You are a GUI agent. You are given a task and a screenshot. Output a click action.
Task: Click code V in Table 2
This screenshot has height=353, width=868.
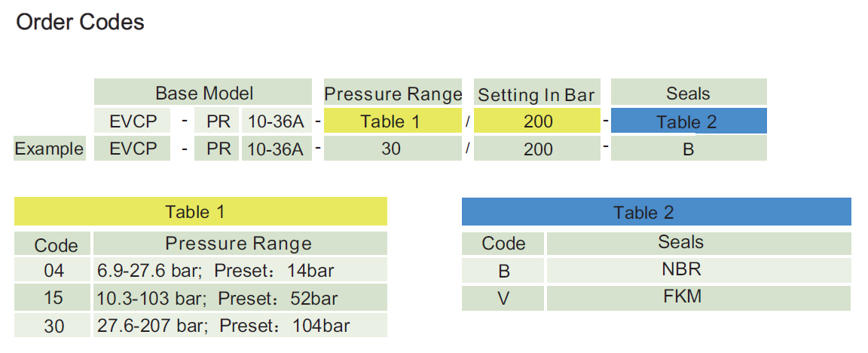(504, 299)
